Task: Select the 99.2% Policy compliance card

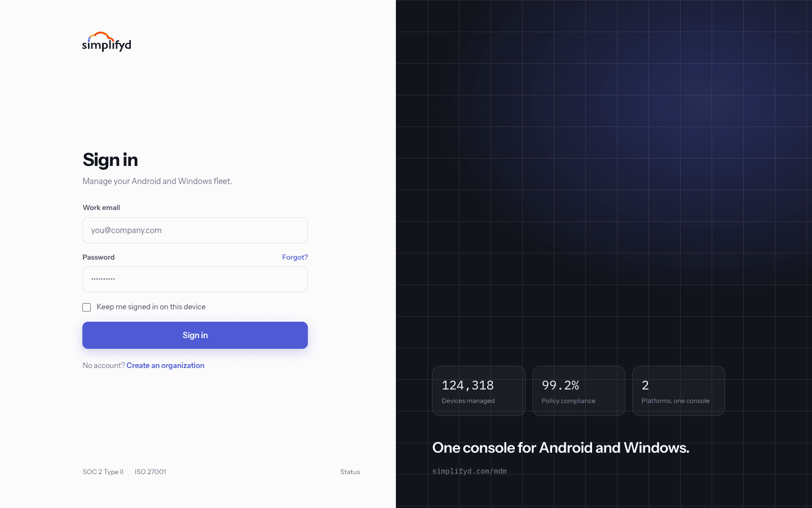Action: pyautogui.click(x=579, y=391)
